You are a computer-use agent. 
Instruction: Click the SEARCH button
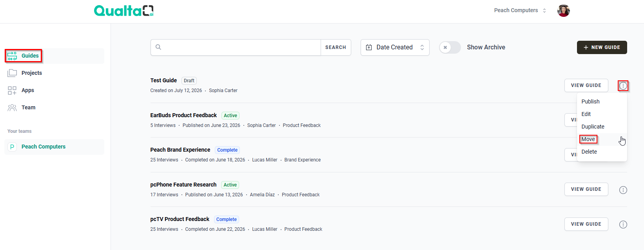pyautogui.click(x=336, y=47)
